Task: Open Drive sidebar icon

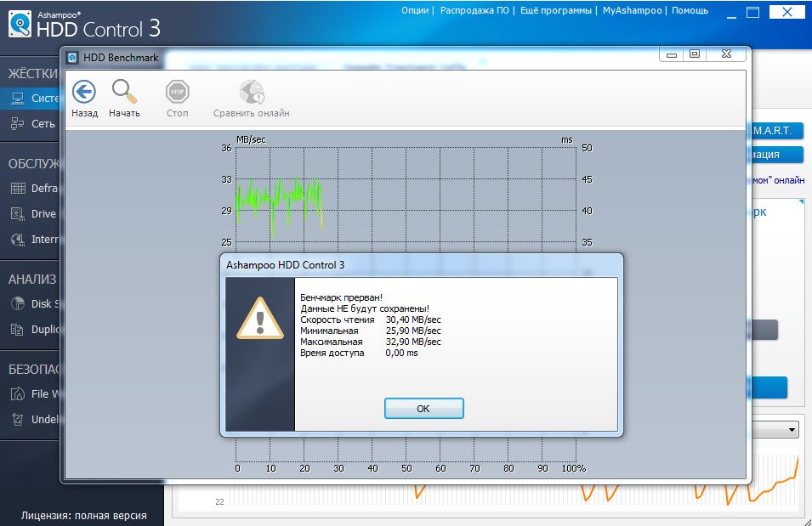Action: pyautogui.click(x=18, y=214)
